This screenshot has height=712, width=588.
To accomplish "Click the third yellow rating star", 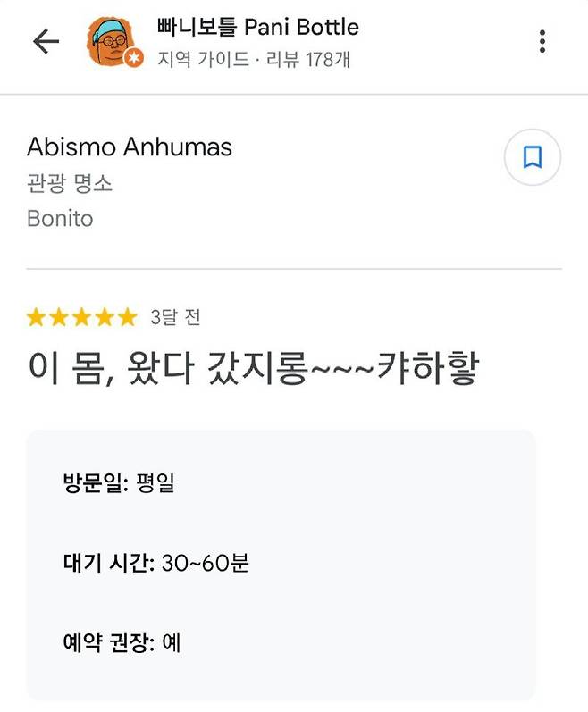I will (82, 317).
